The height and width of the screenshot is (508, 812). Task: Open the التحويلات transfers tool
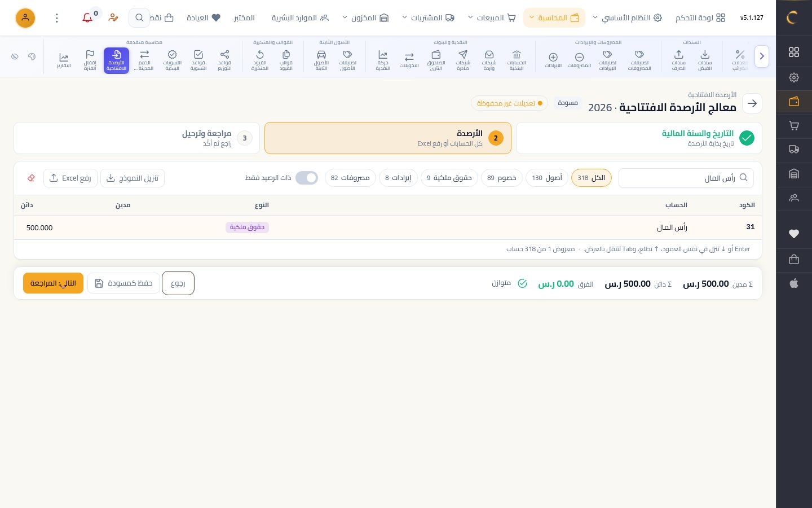tap(409, 60)
